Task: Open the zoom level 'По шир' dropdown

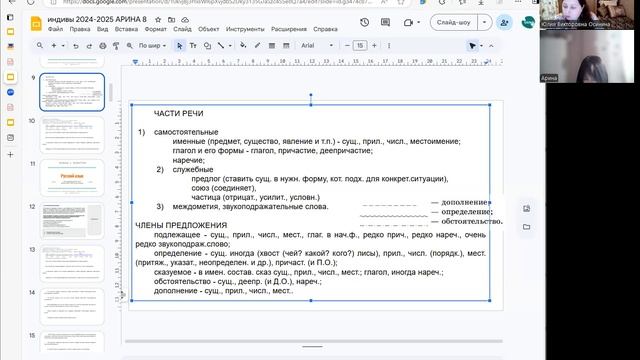Action: coord(152,46)
